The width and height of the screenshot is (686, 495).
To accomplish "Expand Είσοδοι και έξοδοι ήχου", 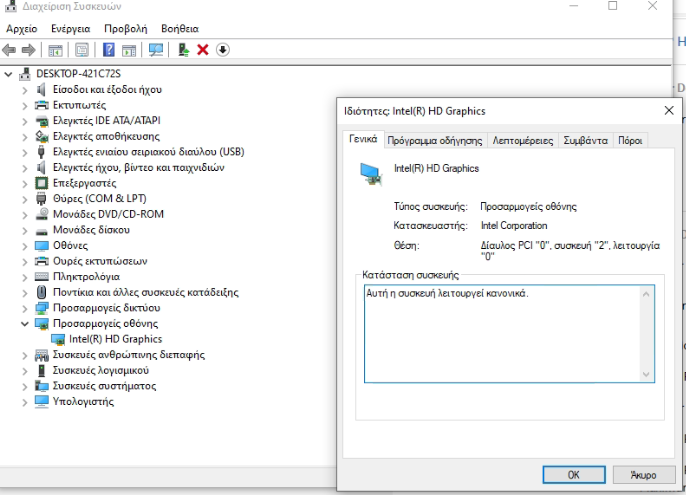I will 25,90.
